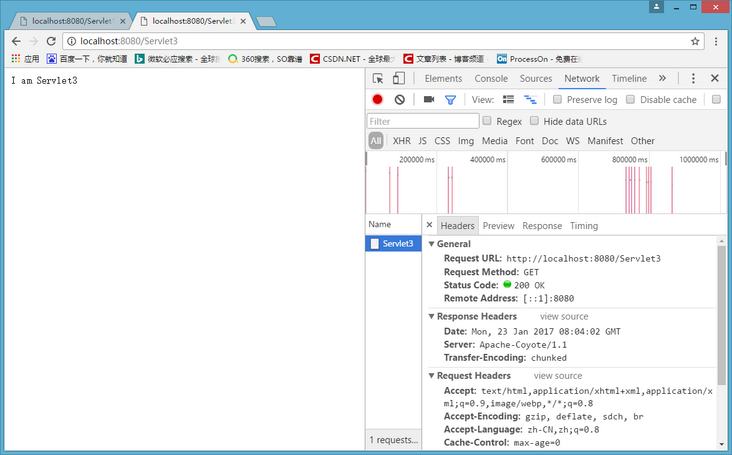Click the headers pane vertical scrollbar
Image resolution: width=732 pixels, height=455 pixels.
coord(722,315)
